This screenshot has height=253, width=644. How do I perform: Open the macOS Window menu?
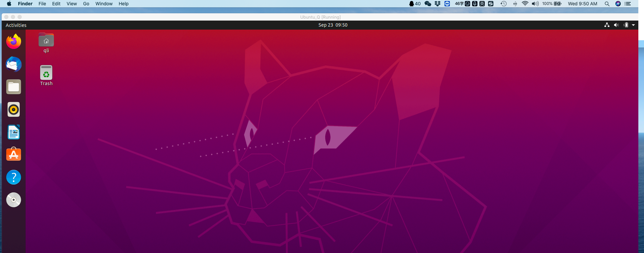(x=104, y=4)
